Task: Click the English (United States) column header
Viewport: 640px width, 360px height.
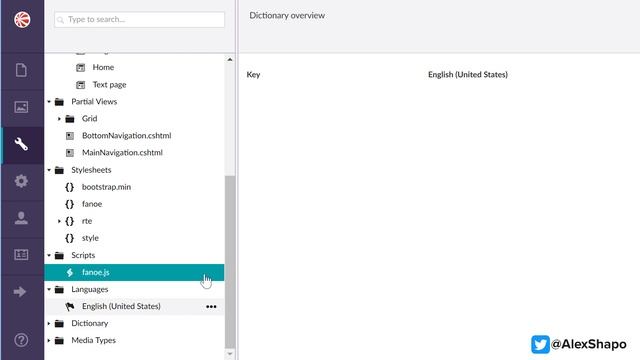Action: point(468,75)
